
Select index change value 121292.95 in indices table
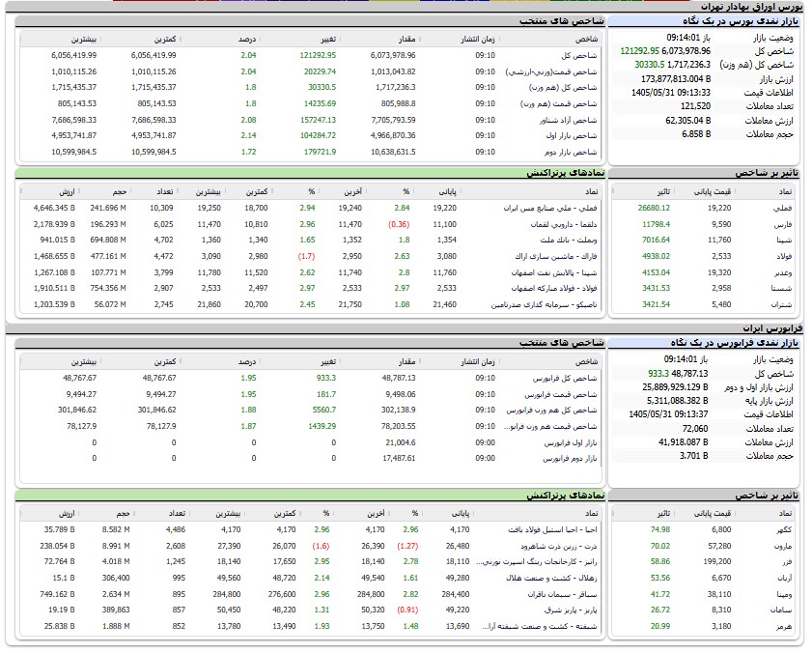(318, 55)
